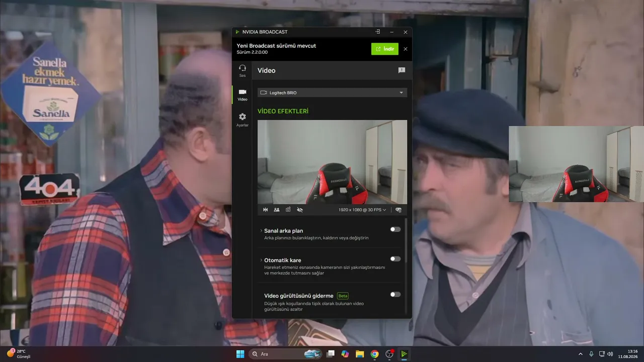Click the two-person compare icon under preview

(x=277, y=210)
